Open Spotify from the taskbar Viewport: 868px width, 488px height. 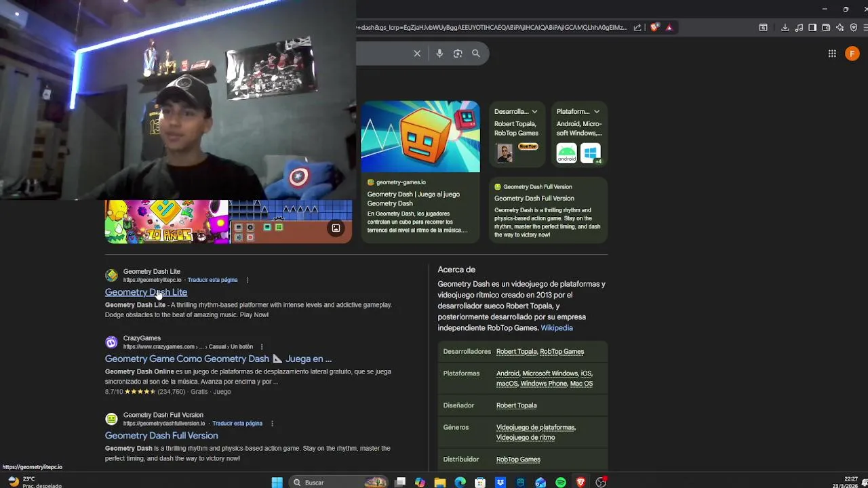click(561, 483)
